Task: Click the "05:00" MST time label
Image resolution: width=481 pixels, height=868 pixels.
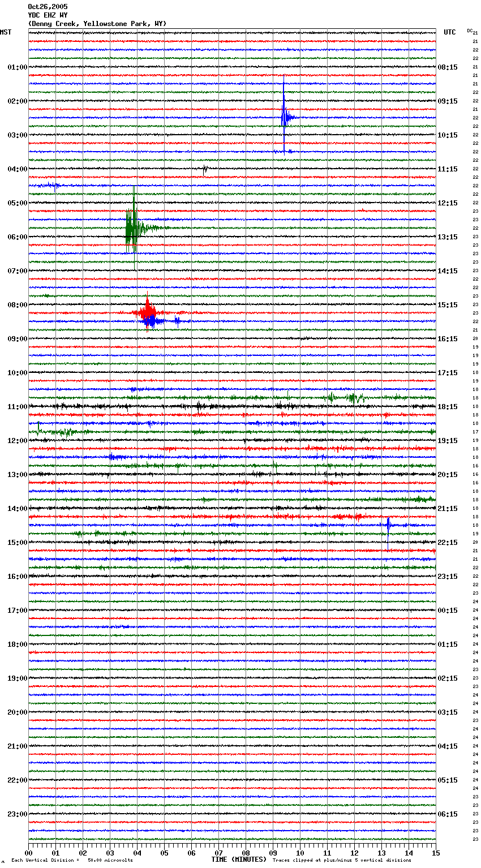Action: click(x=17, y=203)
